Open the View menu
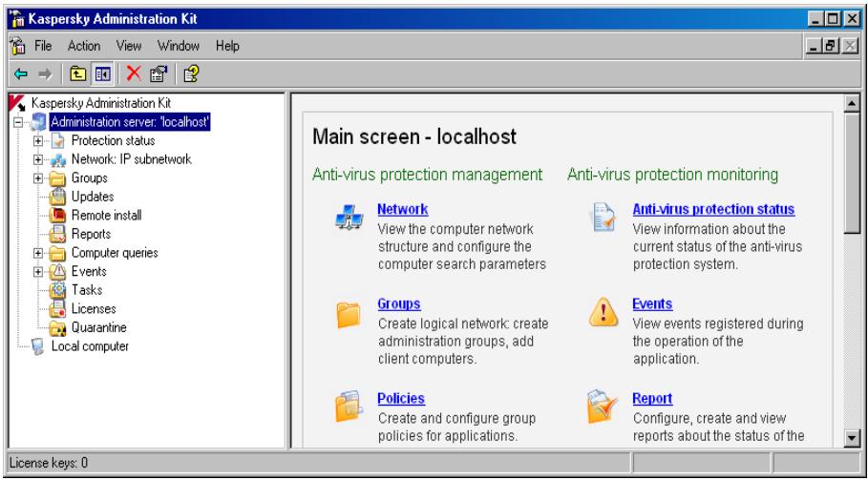This screenshot has height=480, width=868. (x=129, y=46)
